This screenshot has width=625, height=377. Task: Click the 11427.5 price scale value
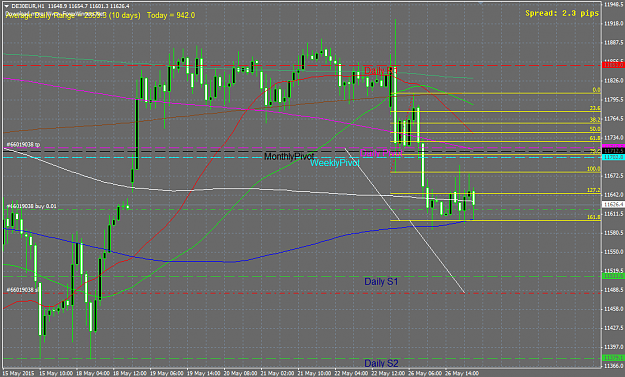[614, 328]
